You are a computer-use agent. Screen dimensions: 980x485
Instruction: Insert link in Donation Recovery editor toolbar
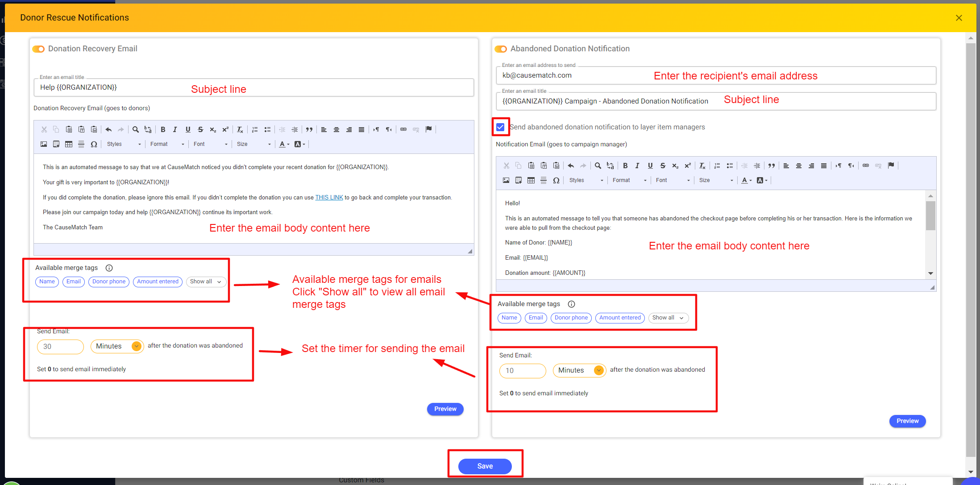[403, 129]
